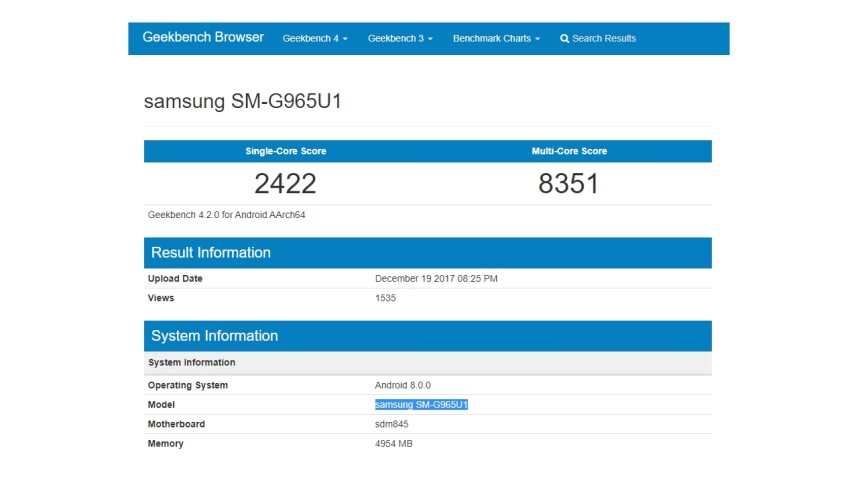Click the 4954 MB memory value
The height and width of the screenshot is (483, 858).
pyautogui.click(x=393, y=444)
